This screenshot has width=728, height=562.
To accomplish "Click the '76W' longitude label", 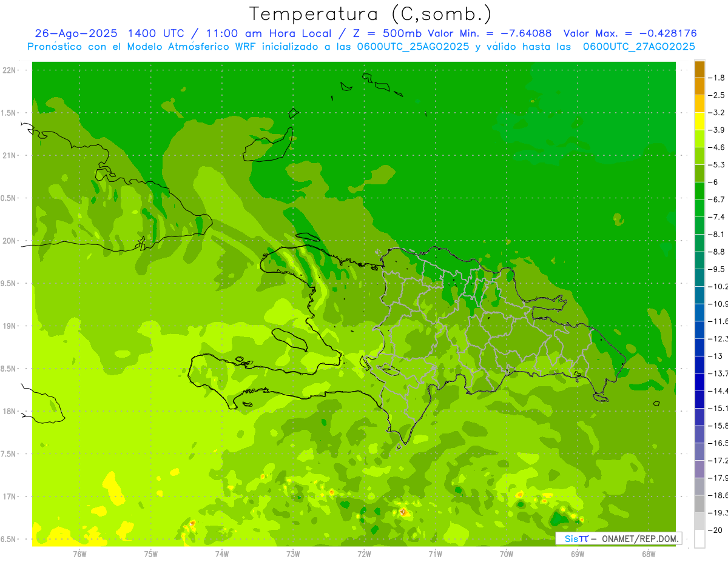I will [x=79, y=554].
